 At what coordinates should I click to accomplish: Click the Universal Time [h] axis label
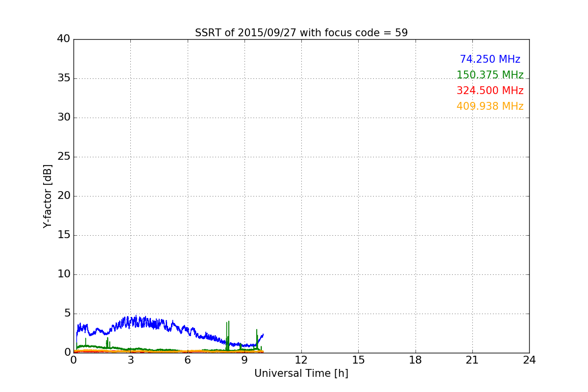(301, 373)
